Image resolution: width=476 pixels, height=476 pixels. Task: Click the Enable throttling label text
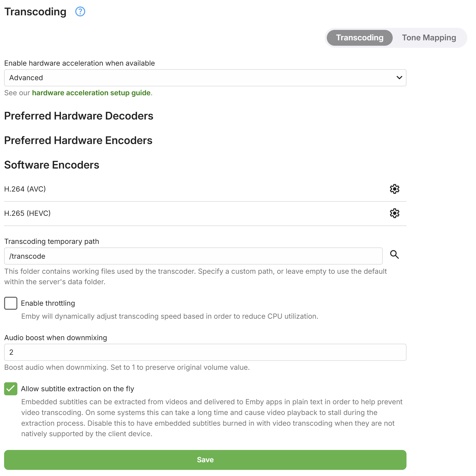tap(48, 303)
